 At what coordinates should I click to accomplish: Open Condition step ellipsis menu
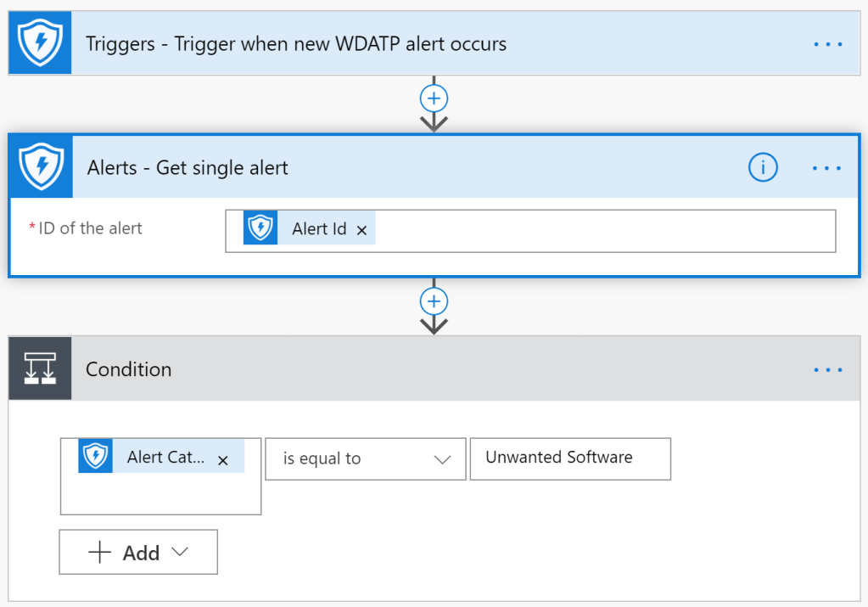(x=827, y=369)
